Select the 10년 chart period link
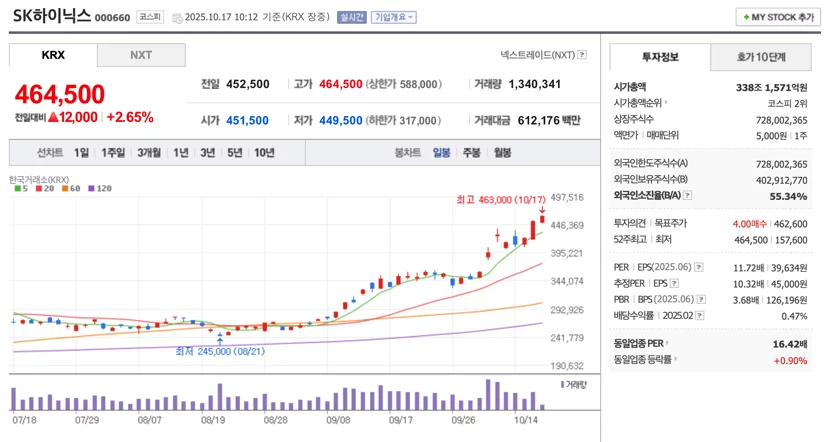 pos(264,153)
